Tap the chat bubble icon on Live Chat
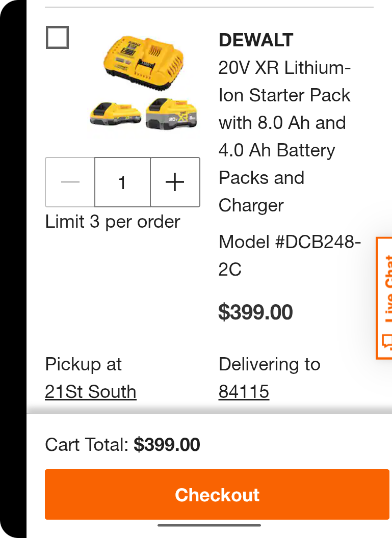The width and height of the screenshot is (392, 538). tap(386, 341)
